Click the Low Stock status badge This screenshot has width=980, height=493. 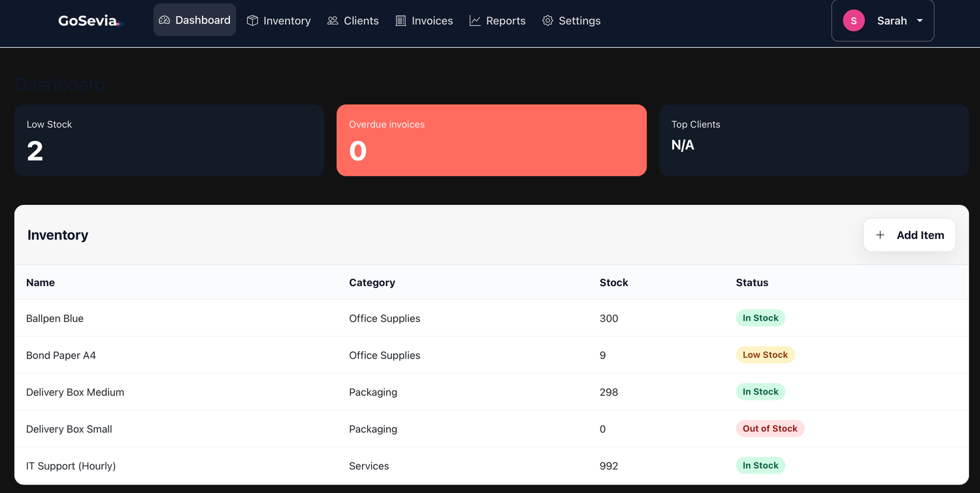coord(765,355)
